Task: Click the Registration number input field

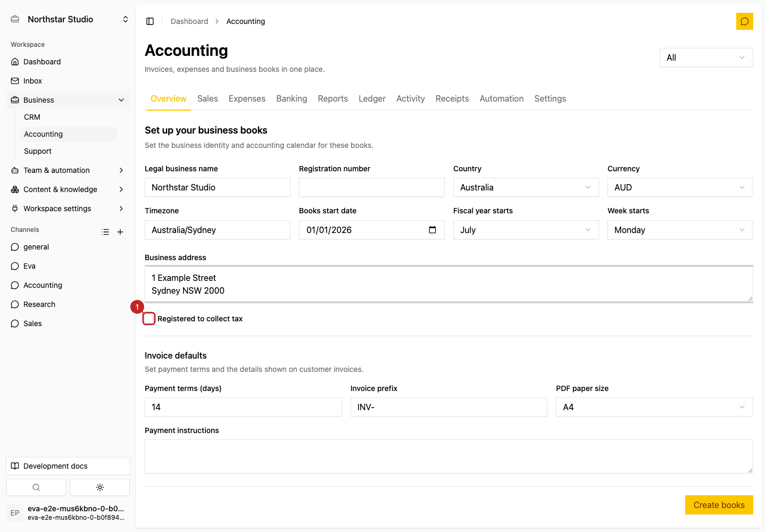Action: click(372, 187)
